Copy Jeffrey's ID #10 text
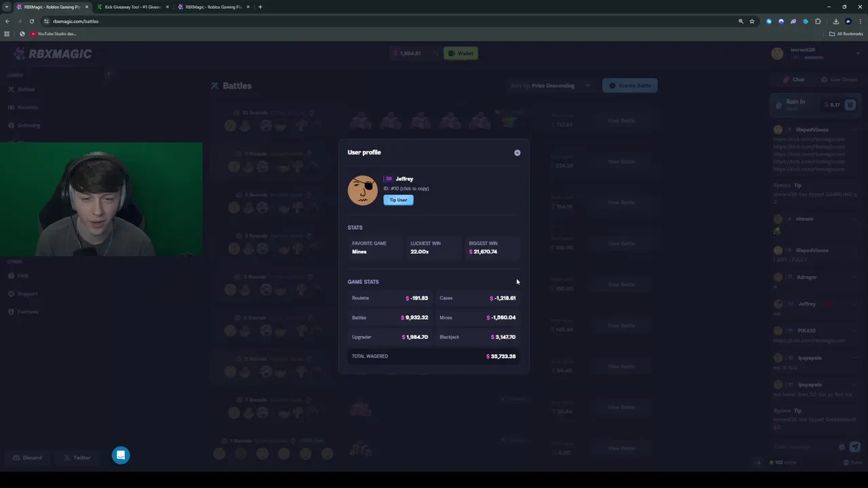868x488 pixels. click(x=406, y=188)
